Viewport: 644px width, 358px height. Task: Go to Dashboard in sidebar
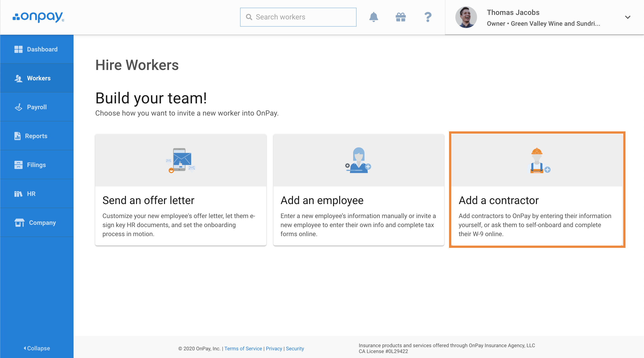[37, 49]
